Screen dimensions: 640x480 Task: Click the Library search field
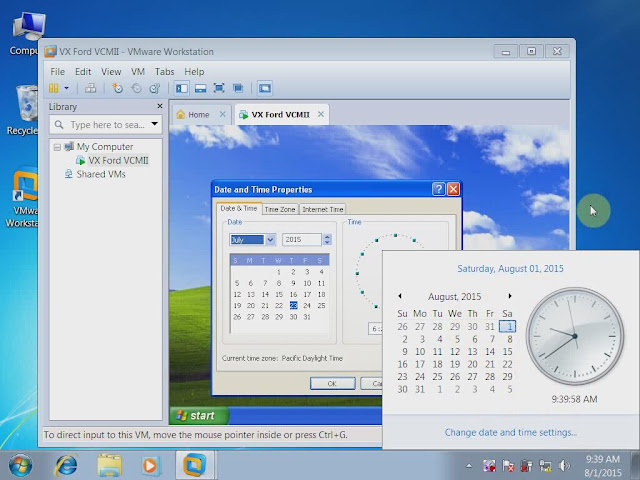pyautogui.click(x=99, y=124)
